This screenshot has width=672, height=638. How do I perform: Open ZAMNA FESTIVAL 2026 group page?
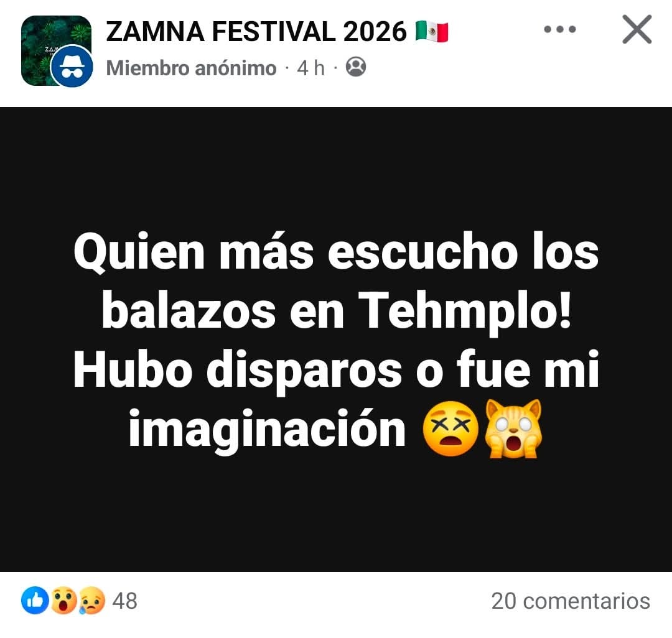tap(256, 32)
